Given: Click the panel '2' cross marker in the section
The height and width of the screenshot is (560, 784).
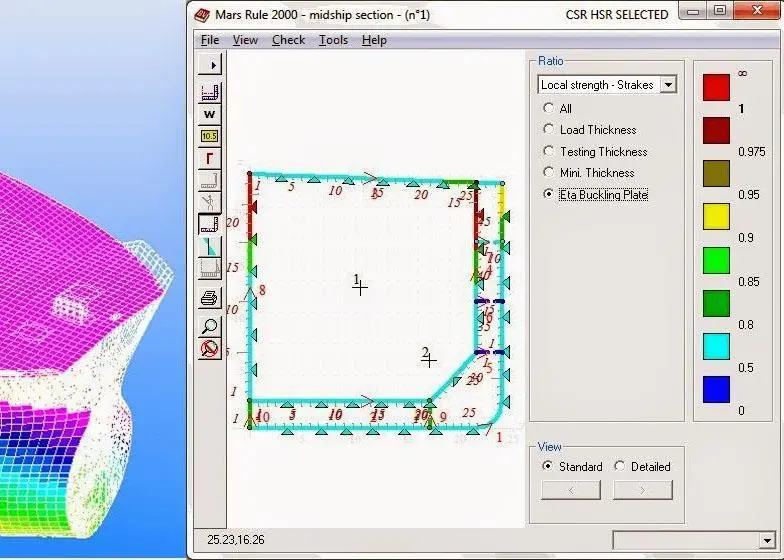Looking at the screenshot, I should [x=429, y=360].
